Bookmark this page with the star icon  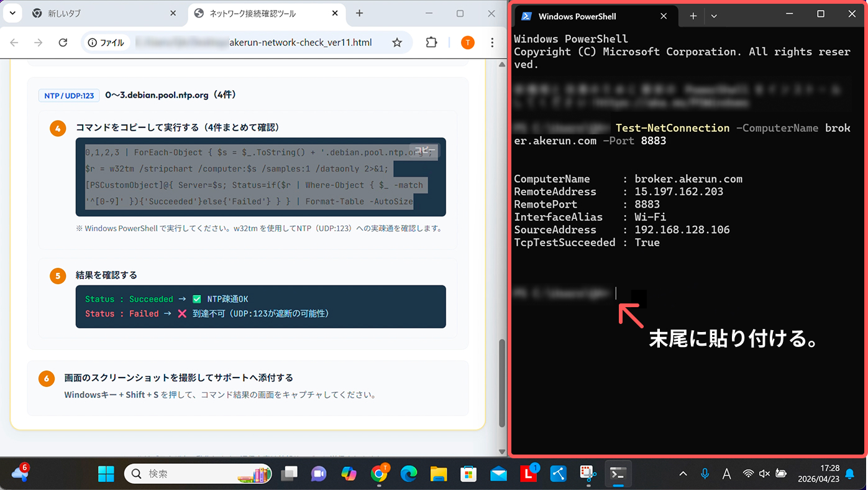(397, 42)
